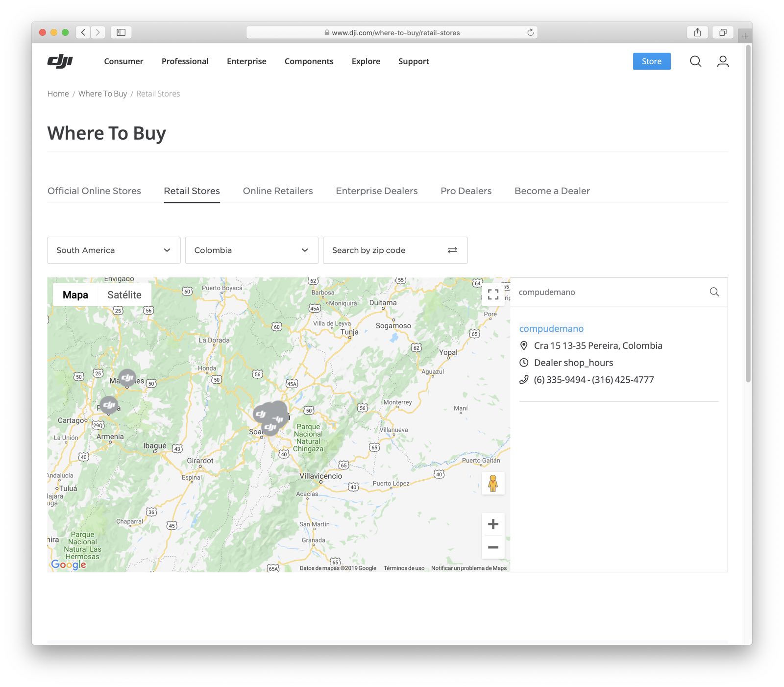Zoom in on the map
This screenshot has width=784, height=687.
[x=493, y=524]
